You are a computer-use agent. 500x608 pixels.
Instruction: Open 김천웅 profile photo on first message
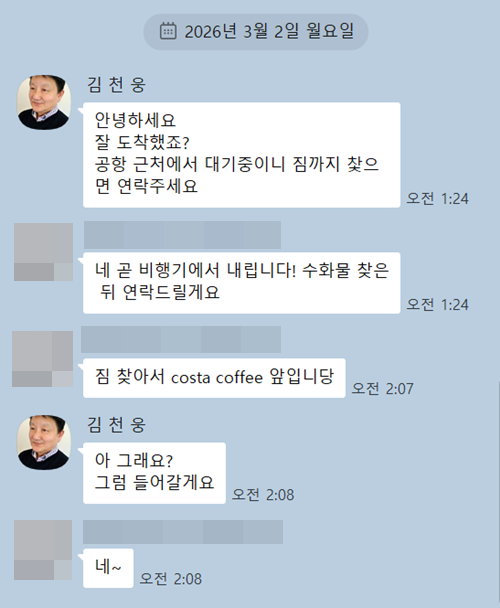44,102
